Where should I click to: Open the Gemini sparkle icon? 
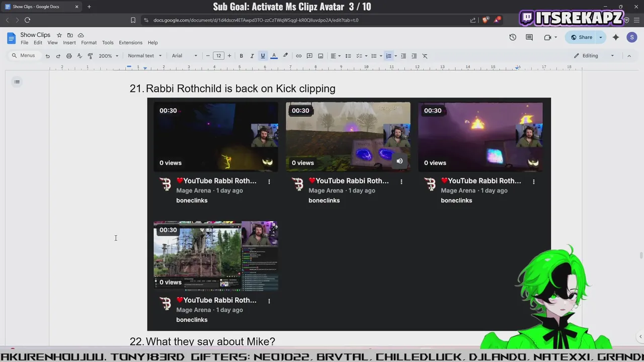point(616,37)
